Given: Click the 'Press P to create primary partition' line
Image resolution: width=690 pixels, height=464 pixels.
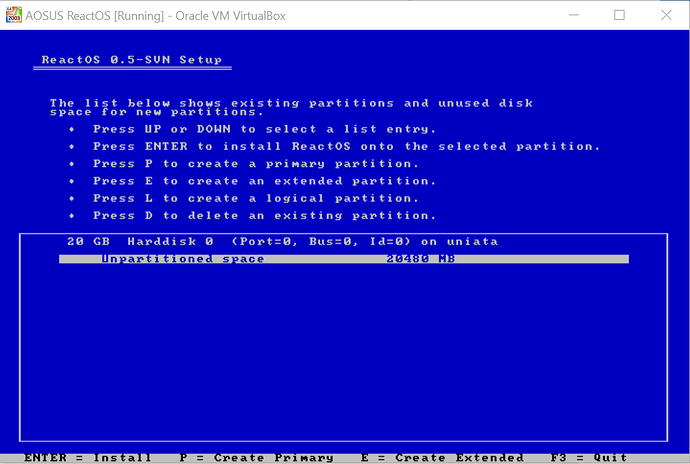Looking at the screenshot, I should pos(256,163).
